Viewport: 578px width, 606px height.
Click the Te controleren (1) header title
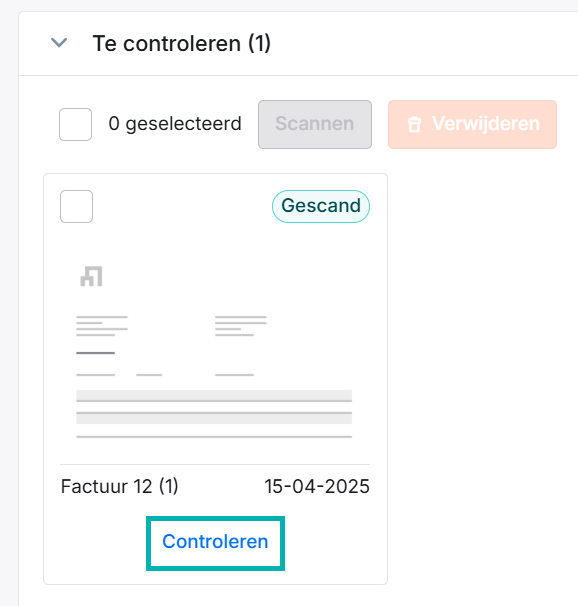point(182,43)
